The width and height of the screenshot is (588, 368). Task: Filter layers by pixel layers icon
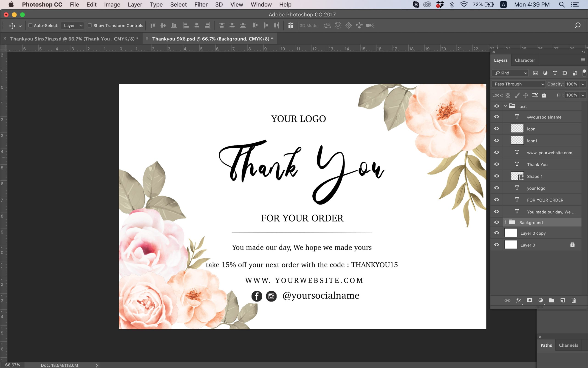(x=536, y=73)
